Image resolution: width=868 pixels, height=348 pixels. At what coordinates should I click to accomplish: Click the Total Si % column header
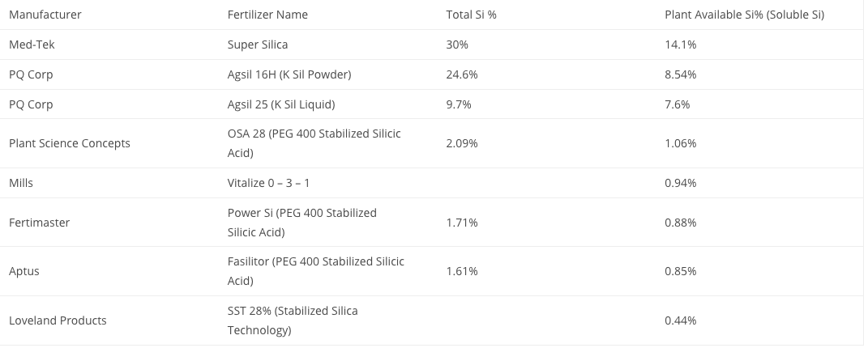click(x=471, y=15)
